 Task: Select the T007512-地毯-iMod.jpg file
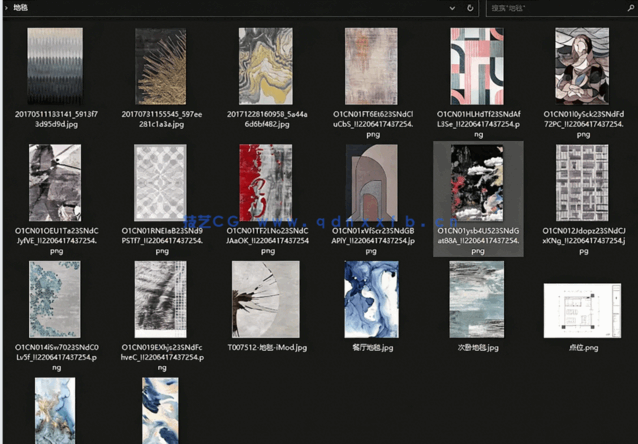coord(266,299)
